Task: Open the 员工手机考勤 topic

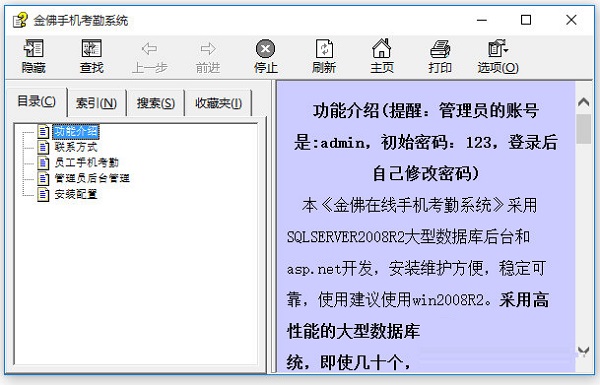Action: tap(86, 163)
